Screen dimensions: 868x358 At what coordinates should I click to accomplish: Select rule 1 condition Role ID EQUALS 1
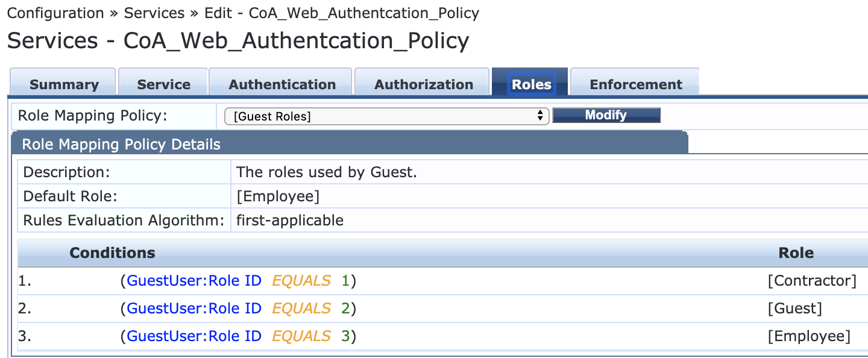[239, 281]
